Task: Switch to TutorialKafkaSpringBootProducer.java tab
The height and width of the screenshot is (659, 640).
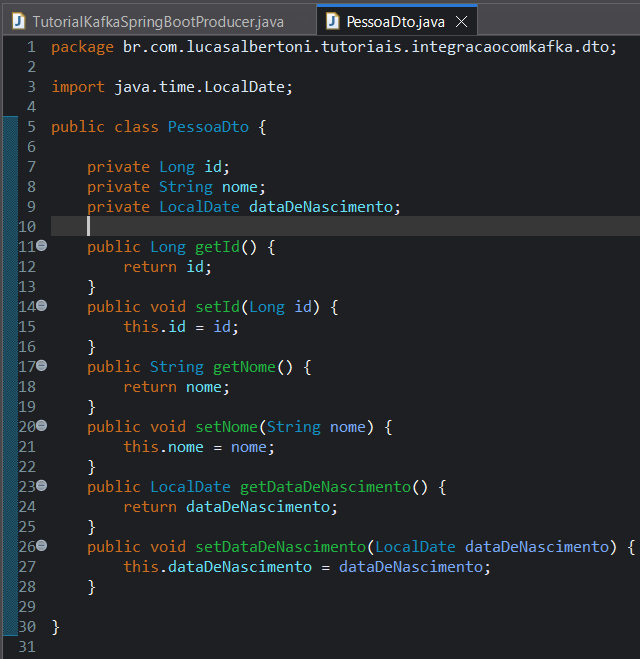Action: [x=157, y=21]
